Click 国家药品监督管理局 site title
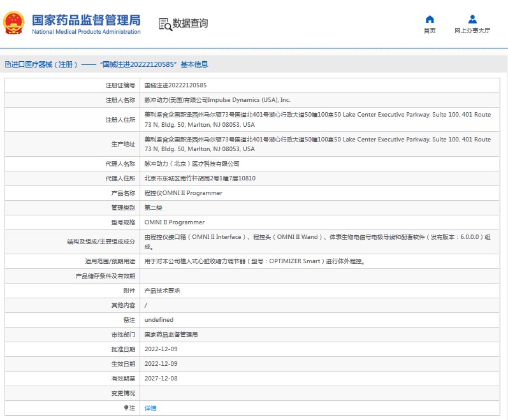 pos(86,20)
